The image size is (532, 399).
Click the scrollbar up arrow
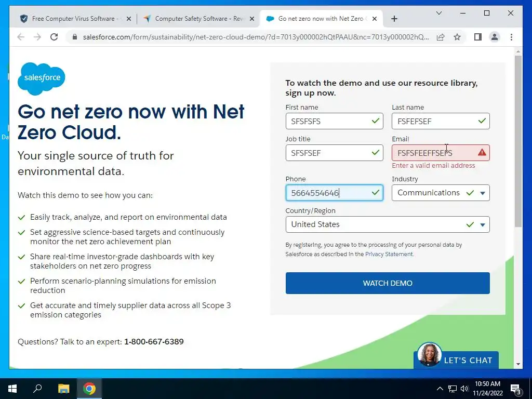click(x=518, y=51)
